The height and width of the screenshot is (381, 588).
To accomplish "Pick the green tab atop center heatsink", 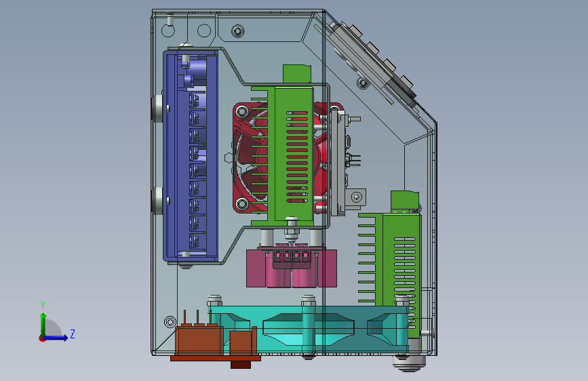I will (x=296, y=74).
